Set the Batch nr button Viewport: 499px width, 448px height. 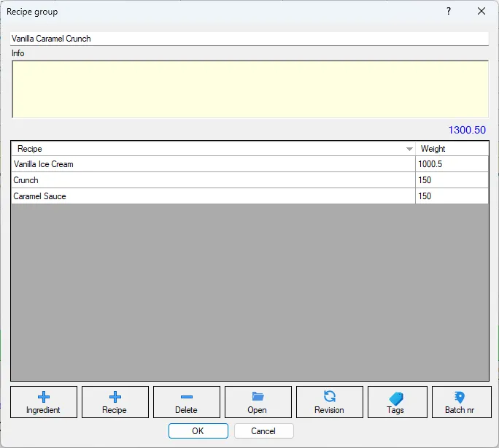(462, 402)
